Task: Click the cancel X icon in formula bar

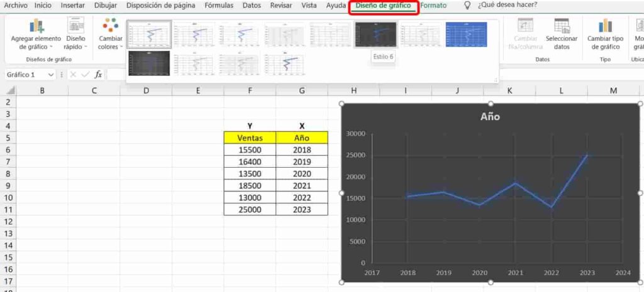Action: click(x=74, y=74)
